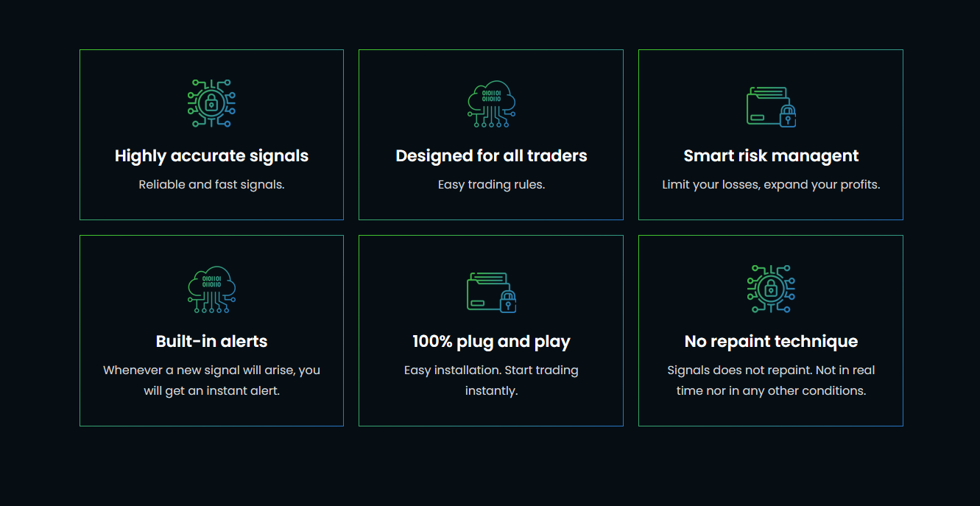Click 'Easy installation. Start trading instantly.' text

491,380
